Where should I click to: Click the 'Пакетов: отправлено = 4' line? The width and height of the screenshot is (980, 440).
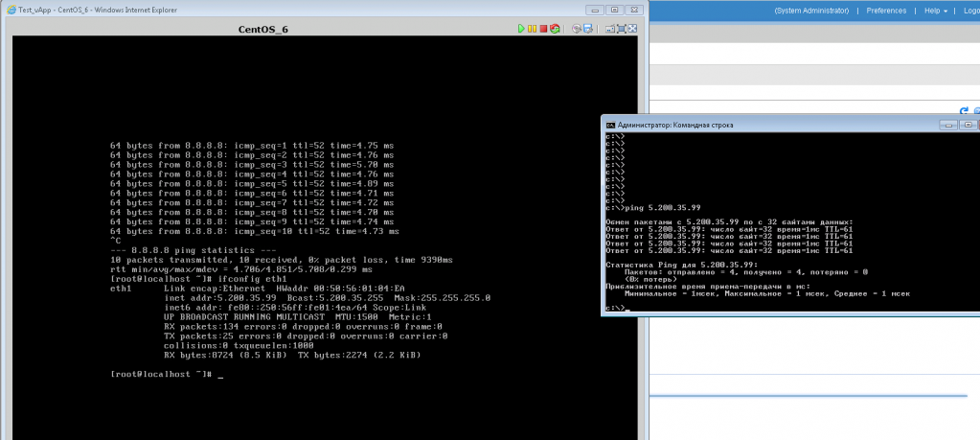click(745, 272)
